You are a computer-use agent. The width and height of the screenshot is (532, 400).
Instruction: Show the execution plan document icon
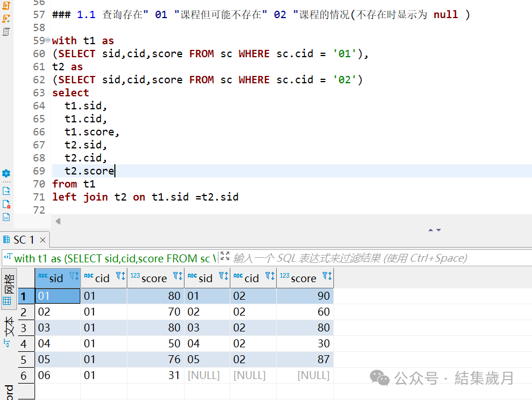[6, 32]
